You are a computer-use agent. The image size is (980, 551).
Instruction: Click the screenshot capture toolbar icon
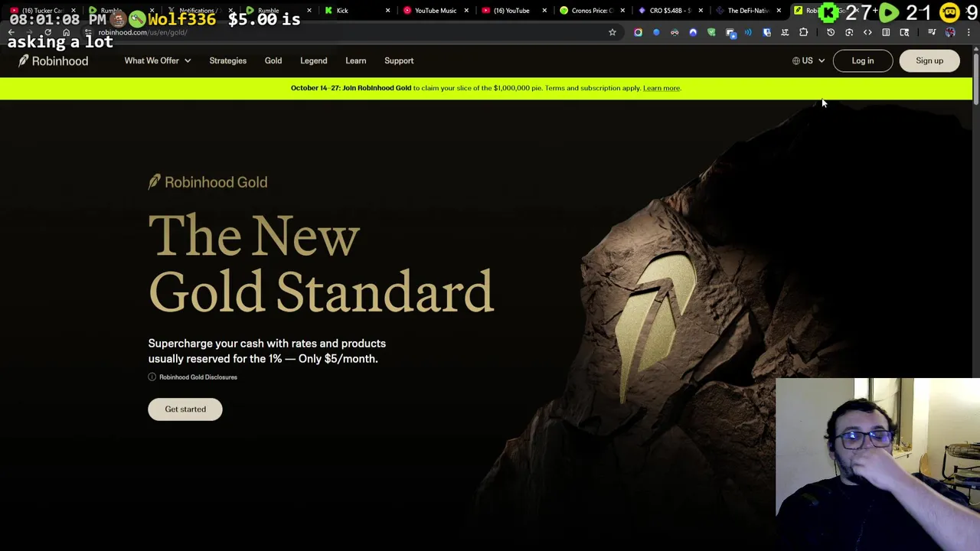click(x=849, y=32)
